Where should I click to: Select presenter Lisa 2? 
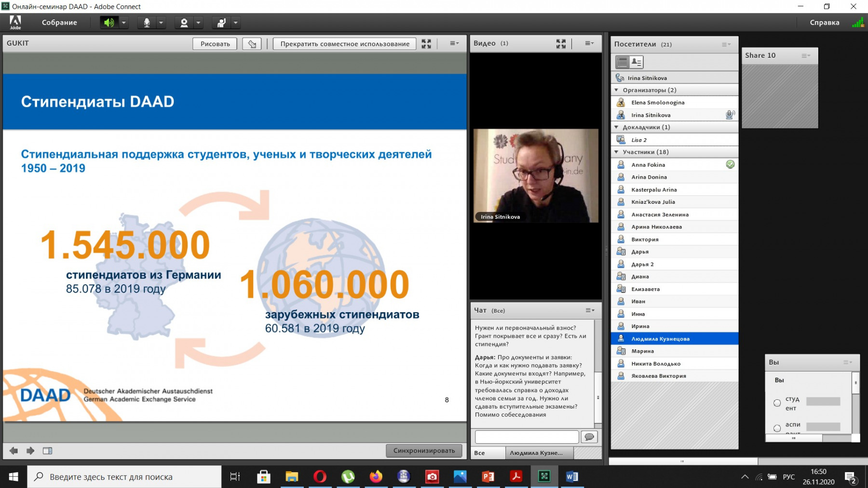pyautogui.click(x=675, y=140)
